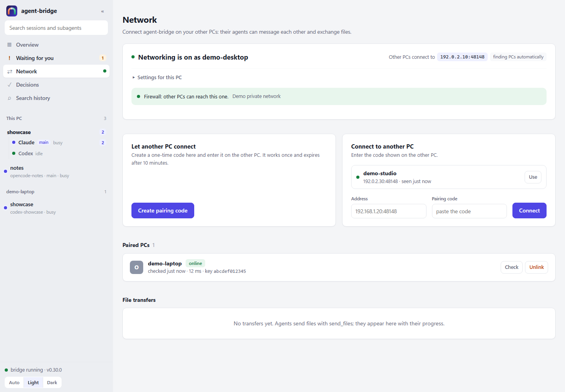
Task: Click the Demo private network label
Action: click(257, 96)
